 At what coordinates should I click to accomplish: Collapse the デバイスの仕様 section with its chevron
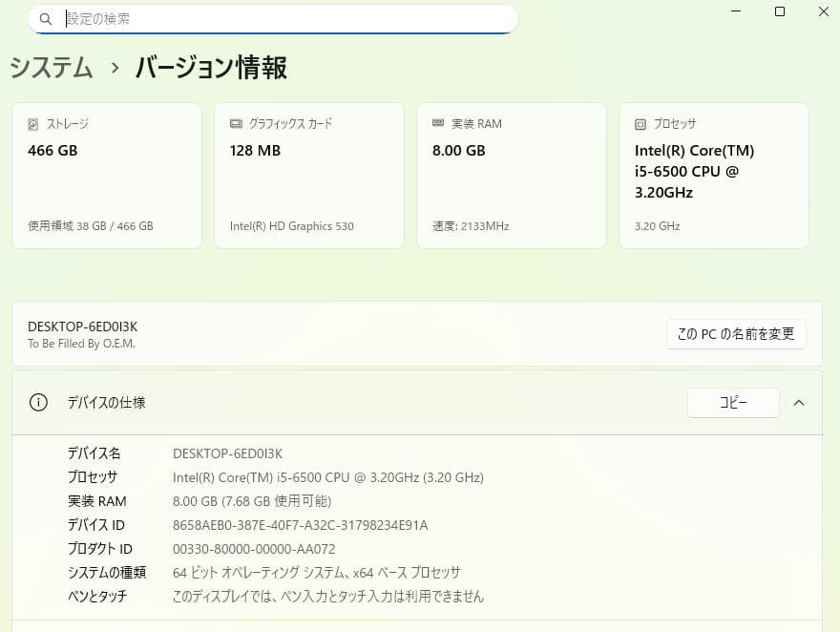(800, 402)
